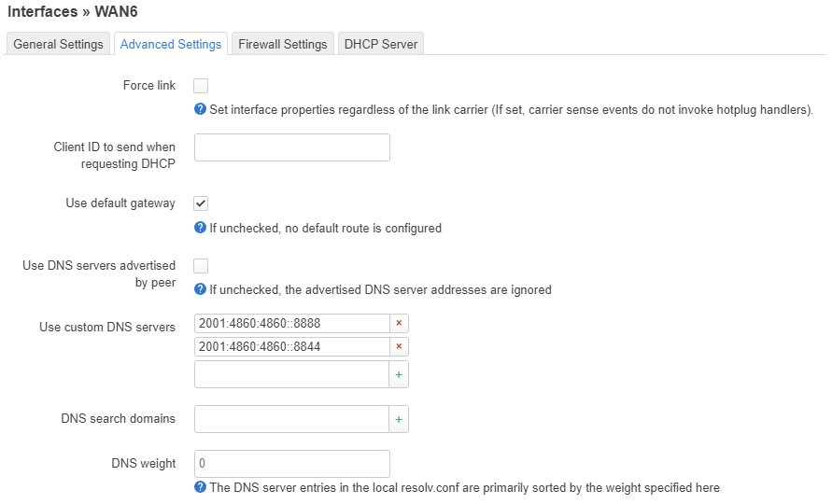Enable Use DNS servers advertised by peer
Viewport: 832px width, 504px height.
coord(201,266)
